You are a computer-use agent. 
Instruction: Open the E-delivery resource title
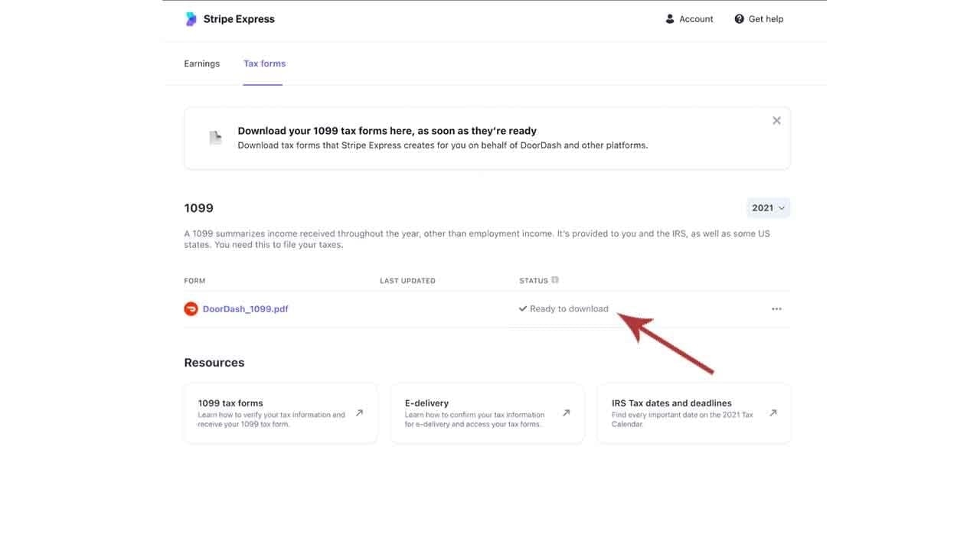pos(426,403)
